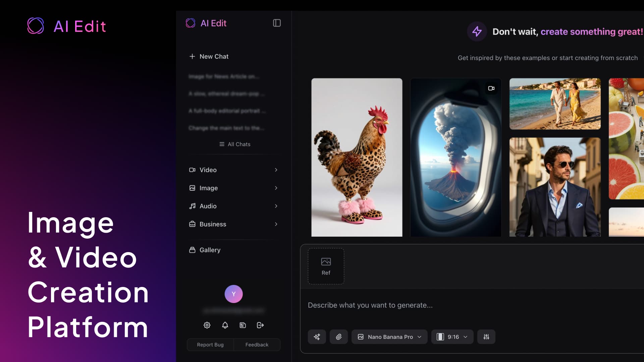Open the advanced settings sliders icon
The width and height of the screenshot is (644, 362).
click(x=486, y=337)
